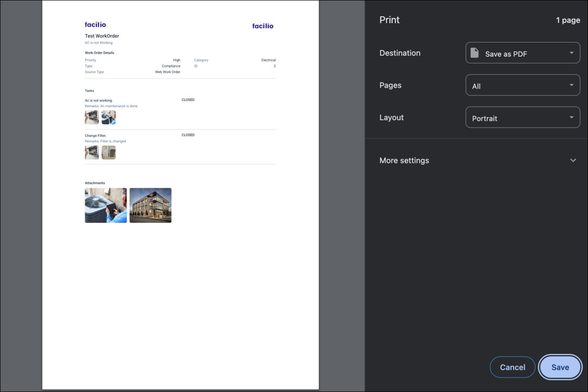Click the "Layout" label
This screenshot has height=392, width=588.
pyautogui.click(x=392, y=117)
